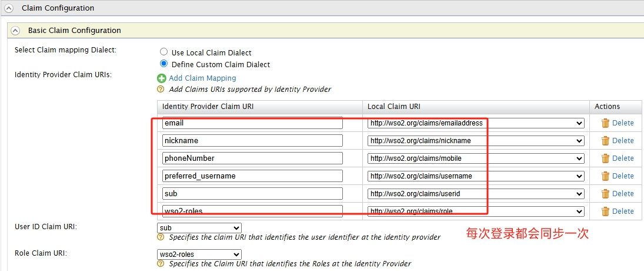Viewport: 644px width, 271px height.
Task: Open the claims/nickname local claim dropdown
Action: (476, 141)
